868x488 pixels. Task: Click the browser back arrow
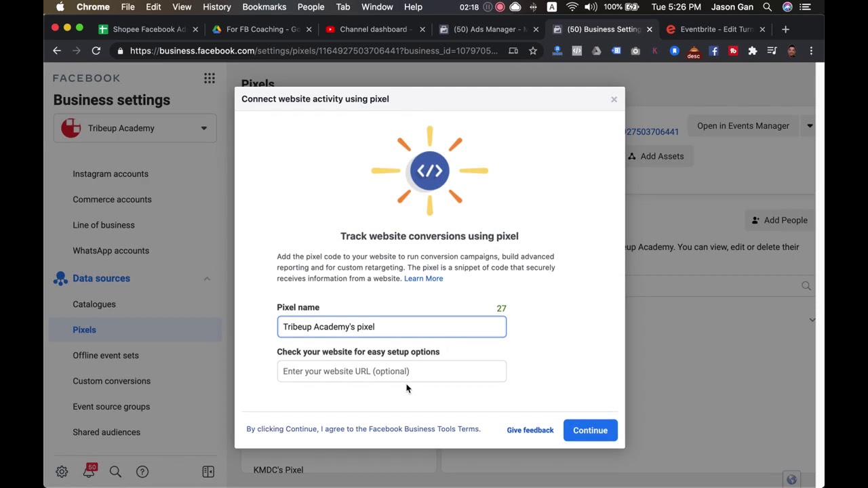57,51
